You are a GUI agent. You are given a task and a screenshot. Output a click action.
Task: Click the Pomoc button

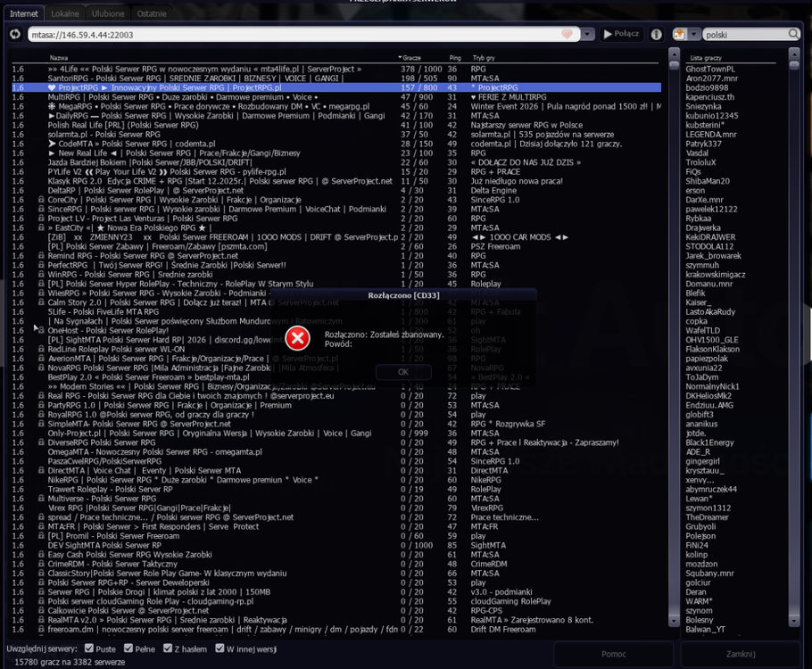pos(614,654)
